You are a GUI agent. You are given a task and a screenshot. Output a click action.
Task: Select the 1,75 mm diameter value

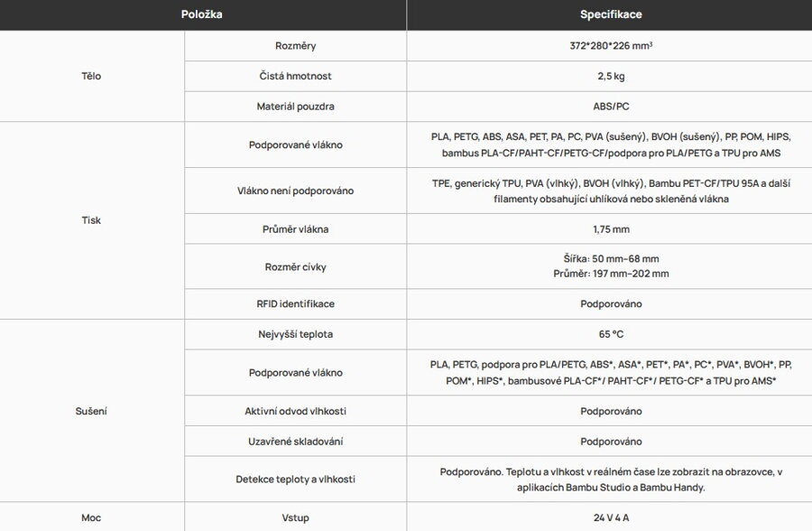(611, 229)
